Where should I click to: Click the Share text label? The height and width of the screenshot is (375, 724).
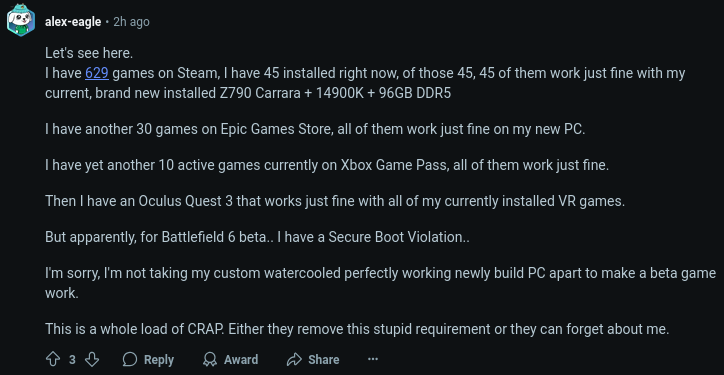coord(324,359)
